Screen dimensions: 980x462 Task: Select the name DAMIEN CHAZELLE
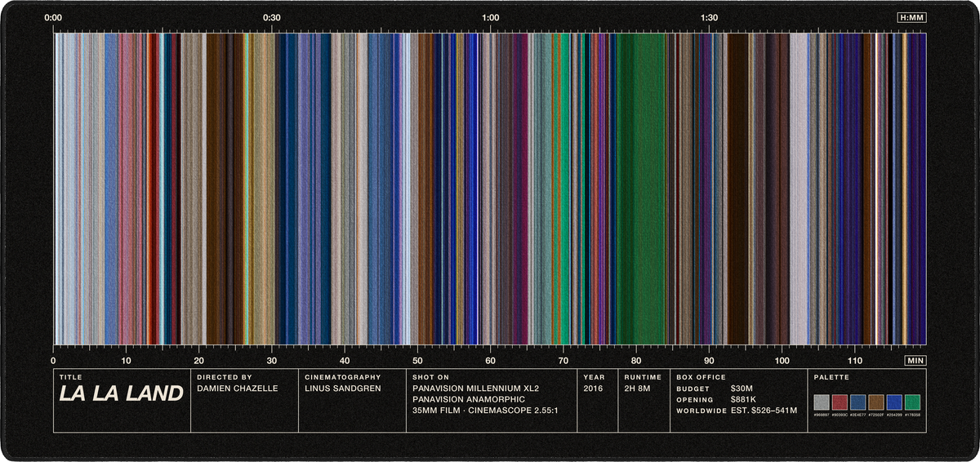click(x=238, y=389)
